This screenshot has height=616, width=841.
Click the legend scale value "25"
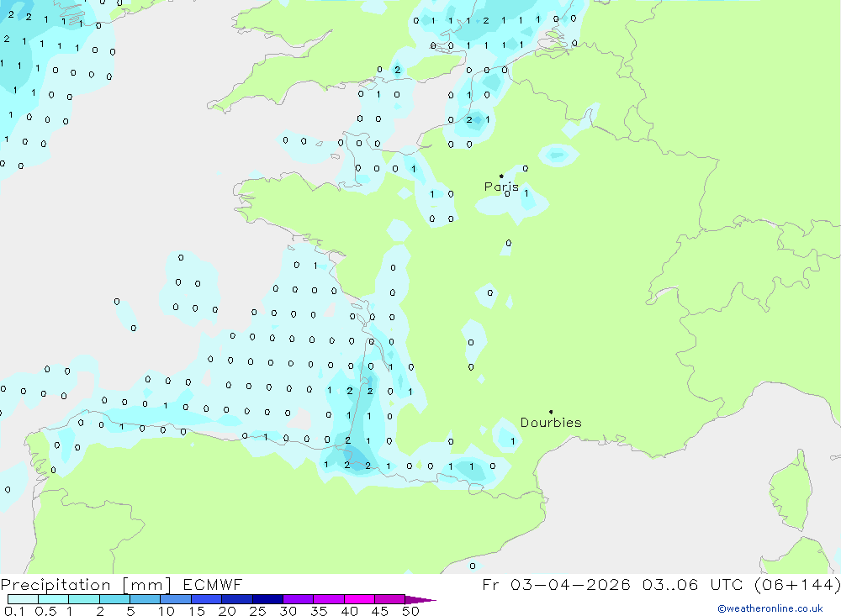(258, 611)
